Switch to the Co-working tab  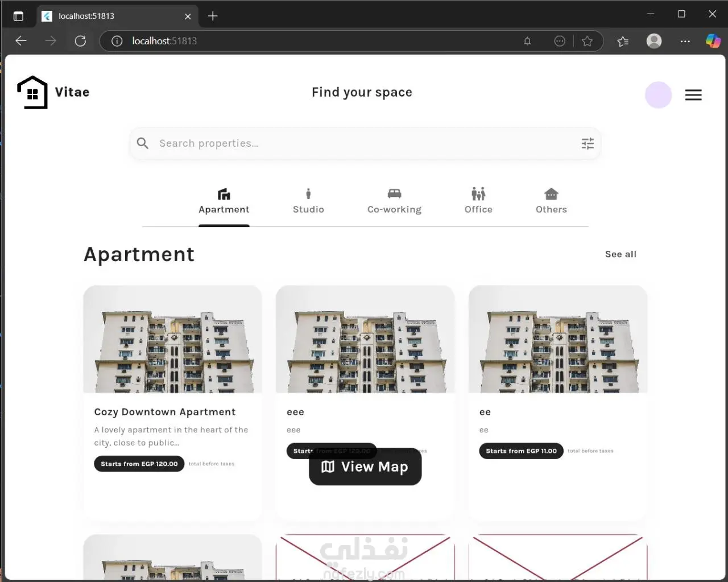pyautogui.click(x=394, y=201)
